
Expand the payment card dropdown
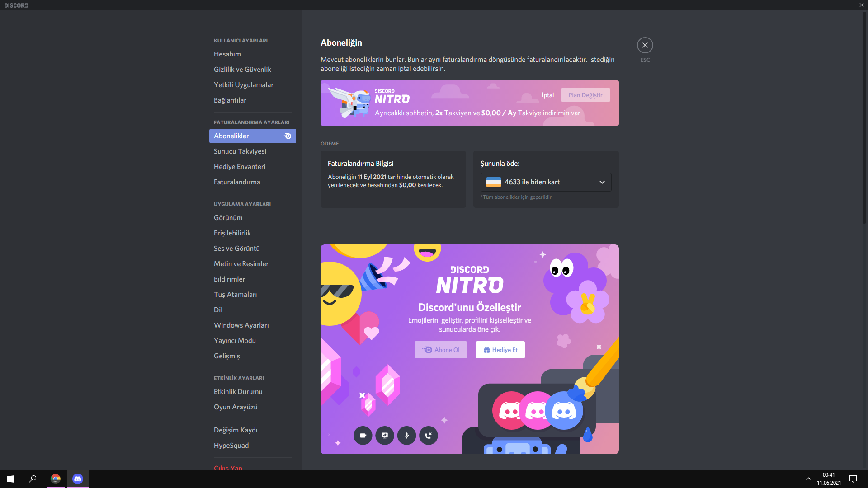pyautogui.click(x=545, y=182)
